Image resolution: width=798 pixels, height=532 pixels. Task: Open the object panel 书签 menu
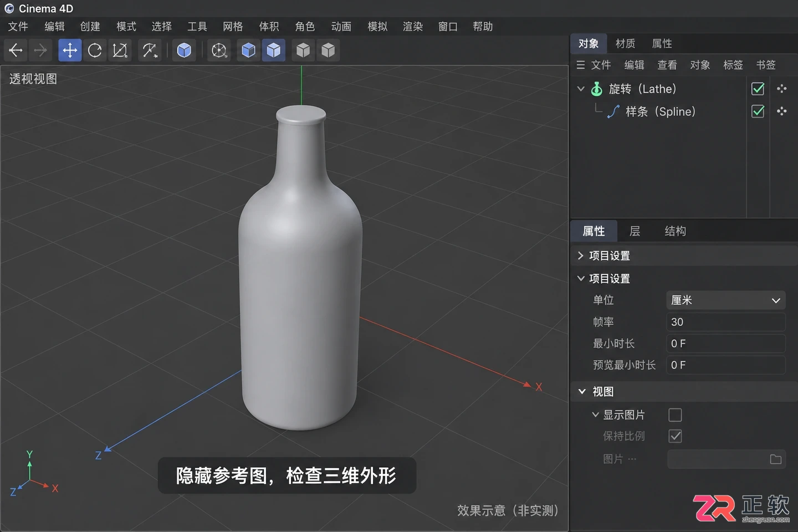click(x=766, y=65)
